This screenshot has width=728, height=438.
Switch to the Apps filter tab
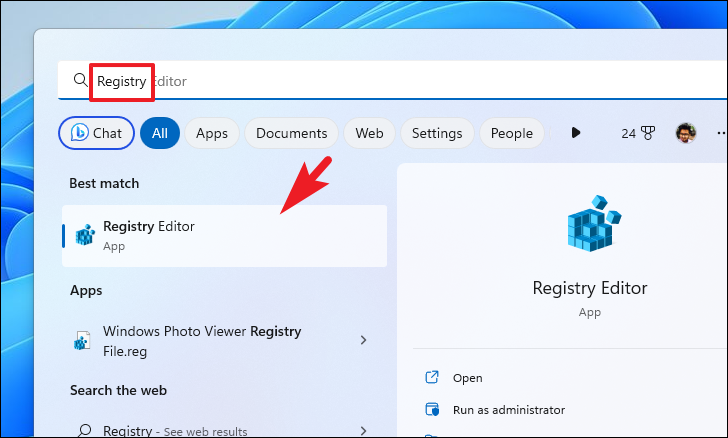212,133
